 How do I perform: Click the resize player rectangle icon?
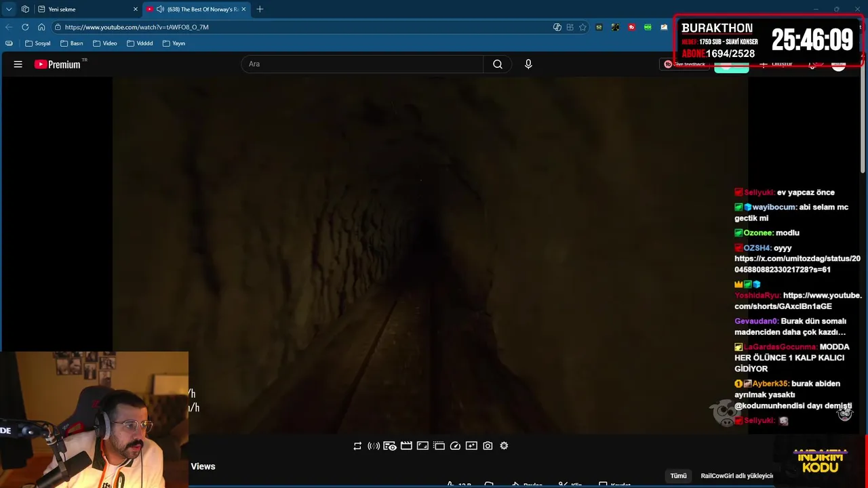[x=422, y=446]
